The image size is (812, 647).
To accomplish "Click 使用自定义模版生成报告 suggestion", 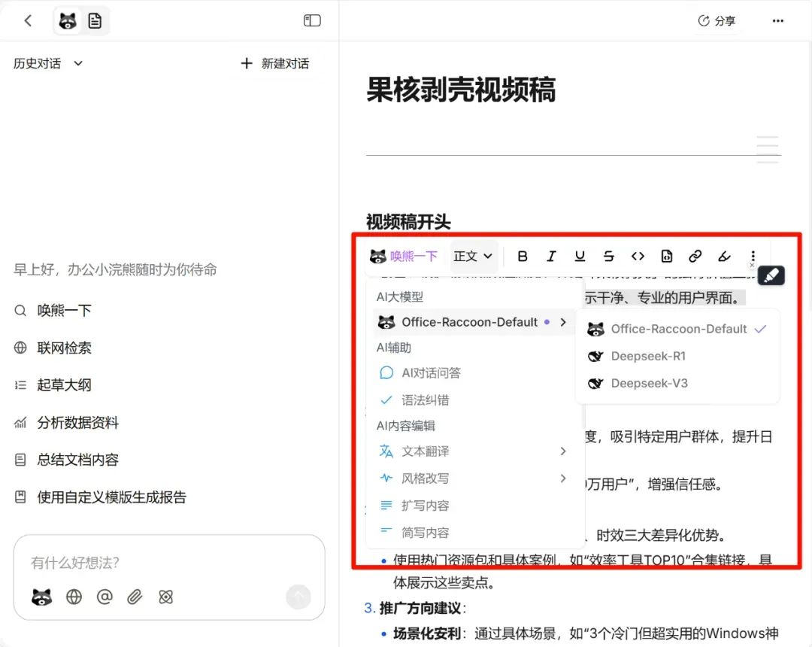I will (101, 497).
